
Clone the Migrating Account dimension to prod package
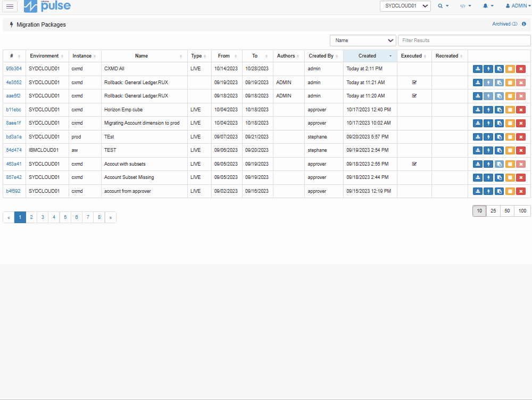tap(499, 123)
